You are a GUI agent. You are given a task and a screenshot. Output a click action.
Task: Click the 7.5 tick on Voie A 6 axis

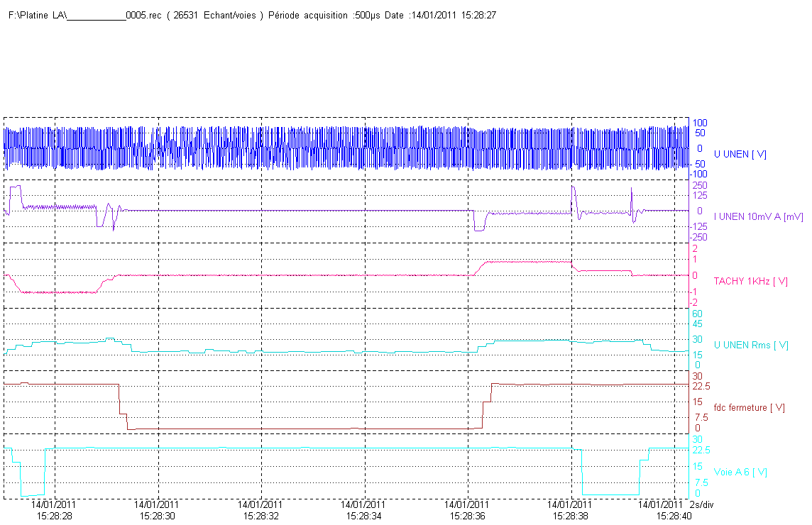(701, 482)
